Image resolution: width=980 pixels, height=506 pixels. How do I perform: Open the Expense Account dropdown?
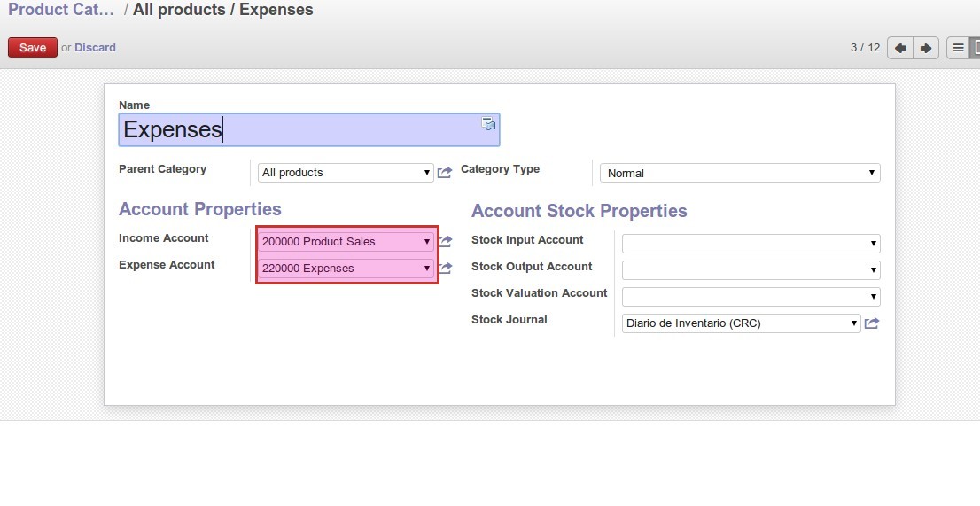(346, 268)
